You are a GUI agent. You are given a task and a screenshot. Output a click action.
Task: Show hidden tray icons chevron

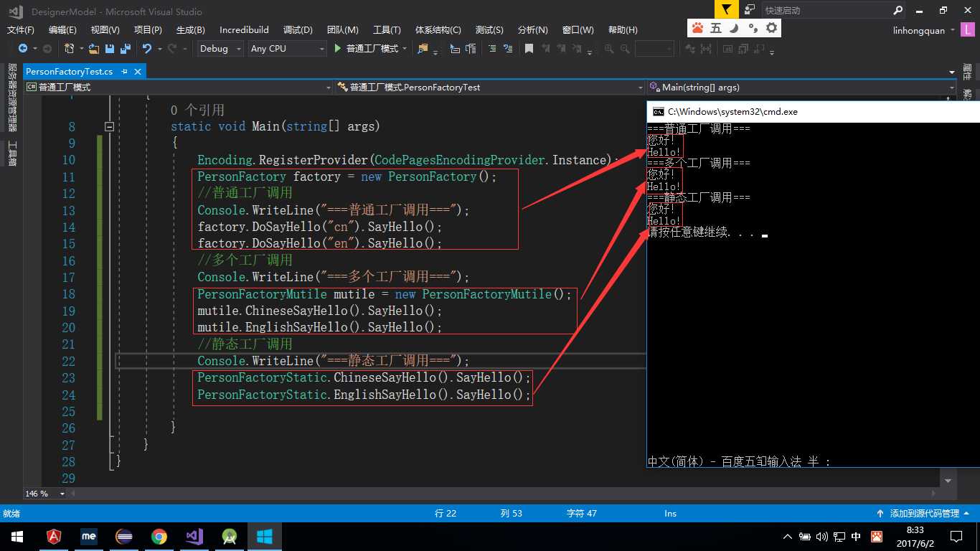(788, 537)
